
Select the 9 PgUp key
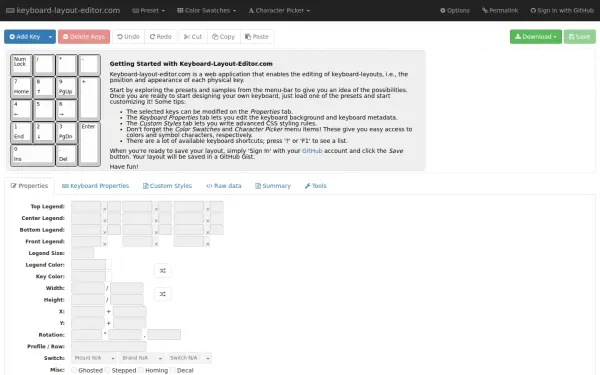coord(66,87)
